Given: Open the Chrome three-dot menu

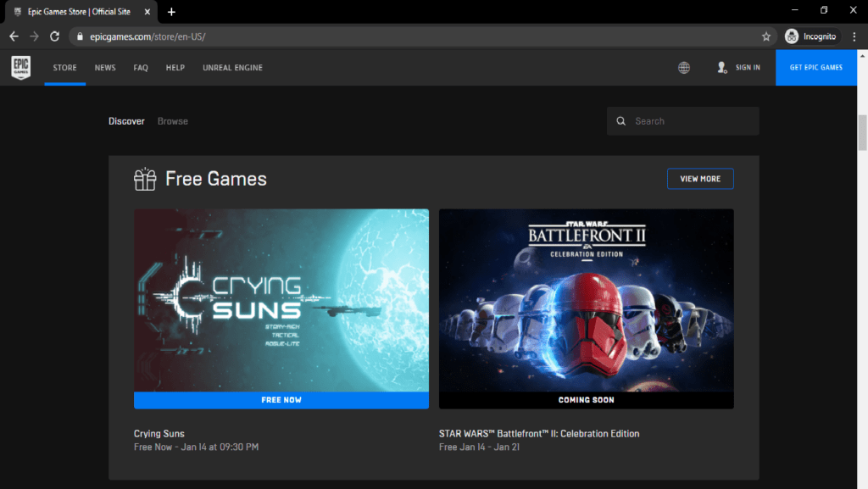Looking at the screenshot, I should (854, 36).
